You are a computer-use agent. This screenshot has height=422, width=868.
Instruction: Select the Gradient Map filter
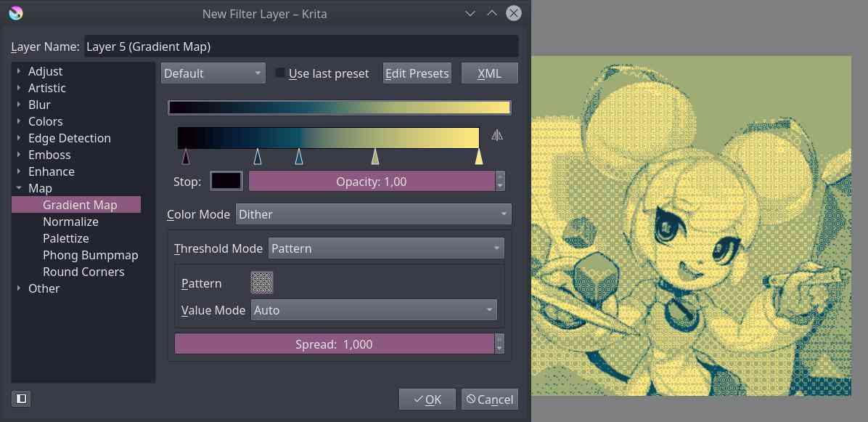pyautogui.click(x=76, y=205)
